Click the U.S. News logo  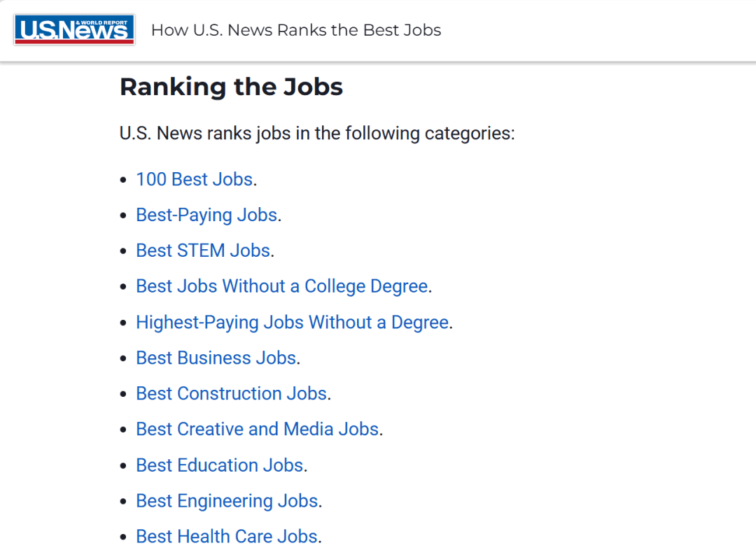[x=74, y=29]
